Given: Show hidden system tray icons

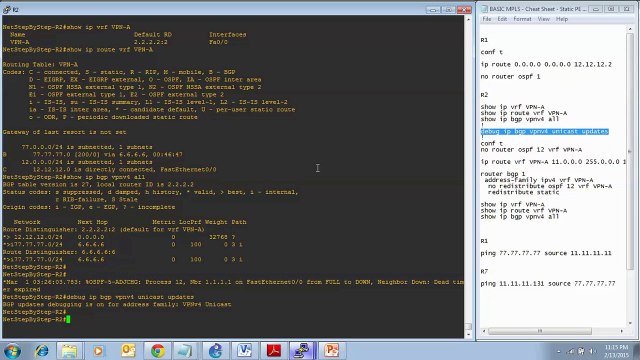Looking at the screenshot, I should tap(558, 351).
